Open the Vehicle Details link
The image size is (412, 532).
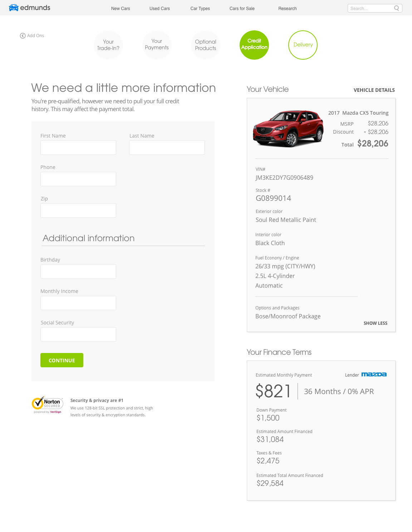(374, 90)
